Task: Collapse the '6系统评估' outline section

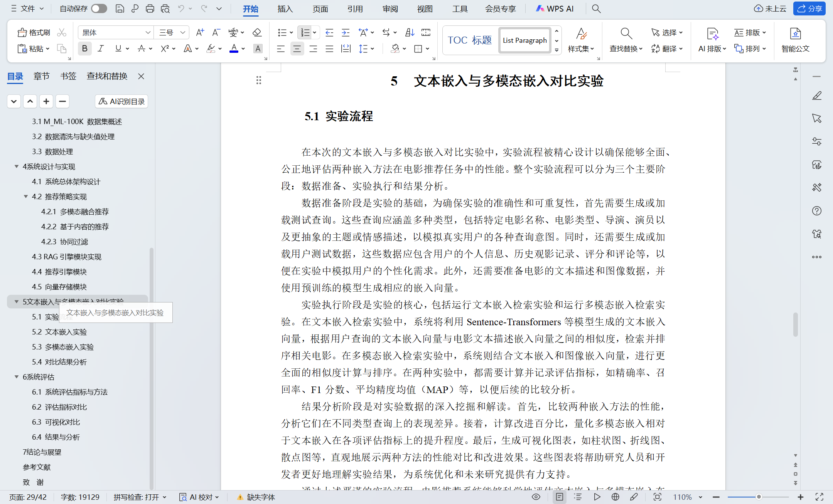Action: [17, 377]
